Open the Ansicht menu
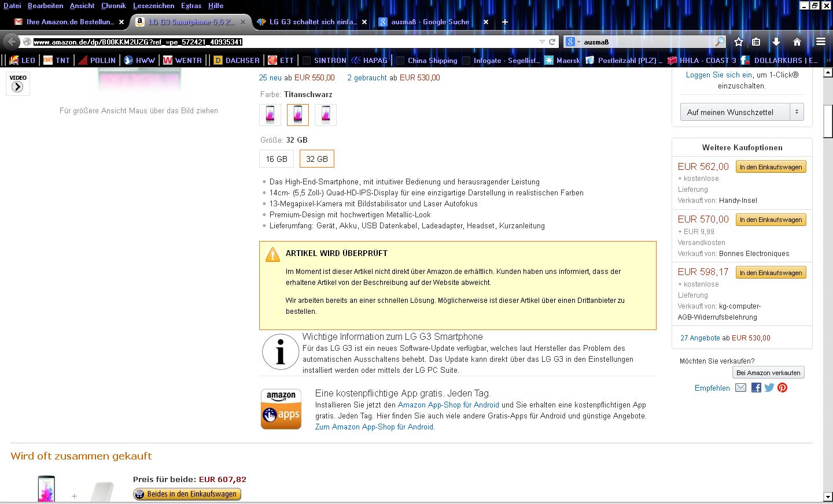 tap(82, 6)
